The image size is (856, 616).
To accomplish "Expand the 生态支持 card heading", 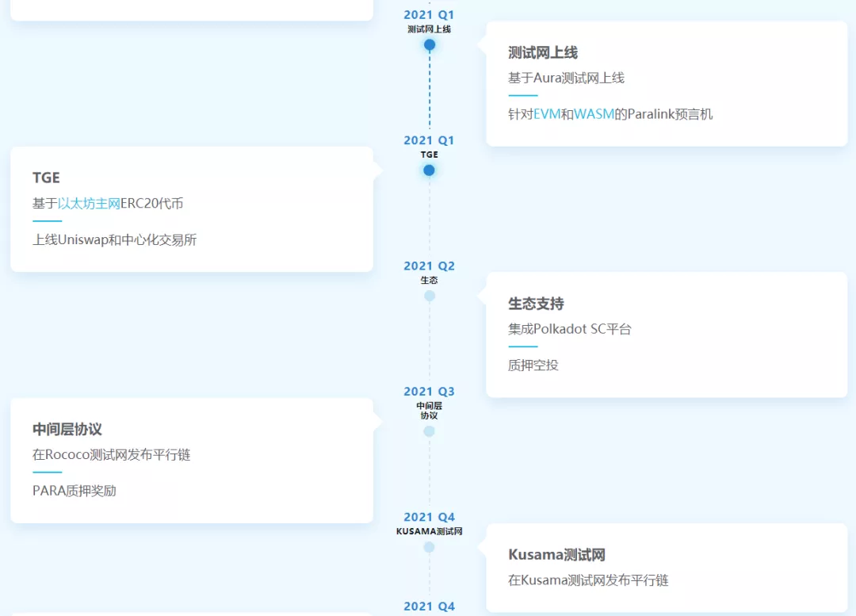I will point(537,304).
